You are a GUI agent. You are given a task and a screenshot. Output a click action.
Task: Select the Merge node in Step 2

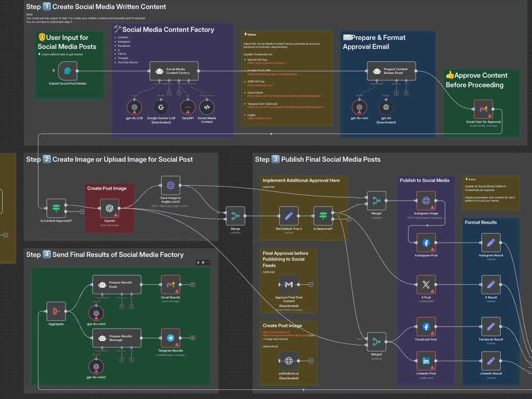coord(236,216)
